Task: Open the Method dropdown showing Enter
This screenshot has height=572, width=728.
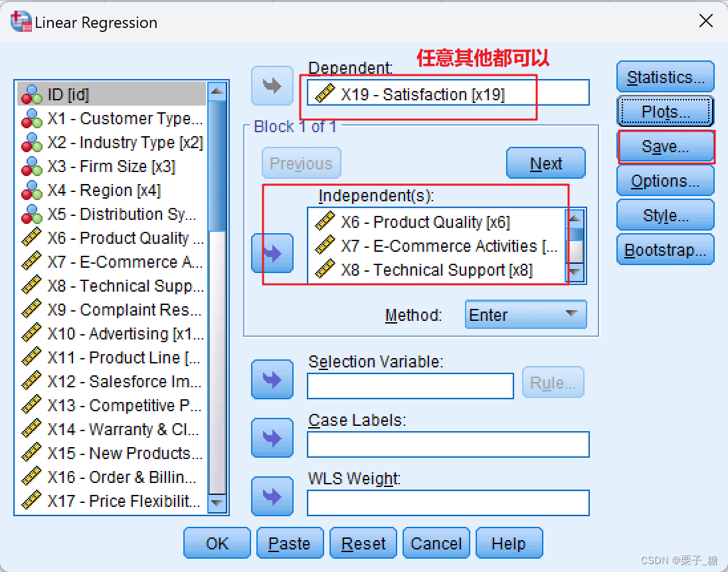Action: (x=525, y=314)
